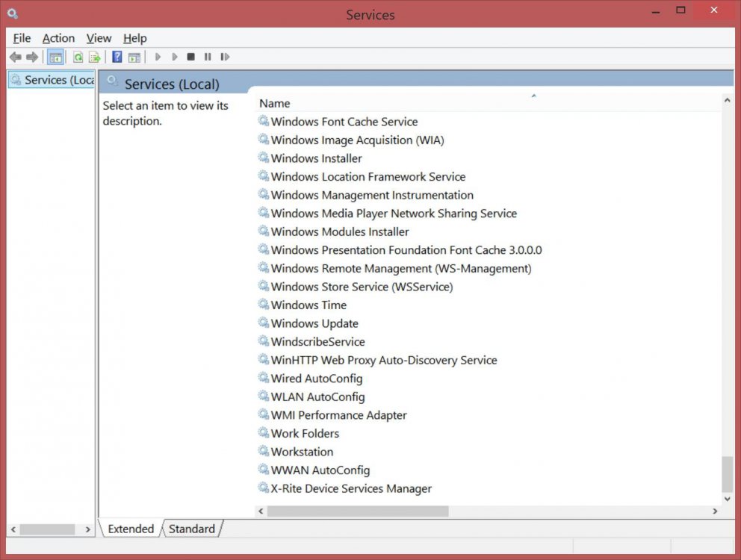The height and width of the screenshot is (560, 741).
Task: Maximize the Services window
Action: tap(680, 10)
